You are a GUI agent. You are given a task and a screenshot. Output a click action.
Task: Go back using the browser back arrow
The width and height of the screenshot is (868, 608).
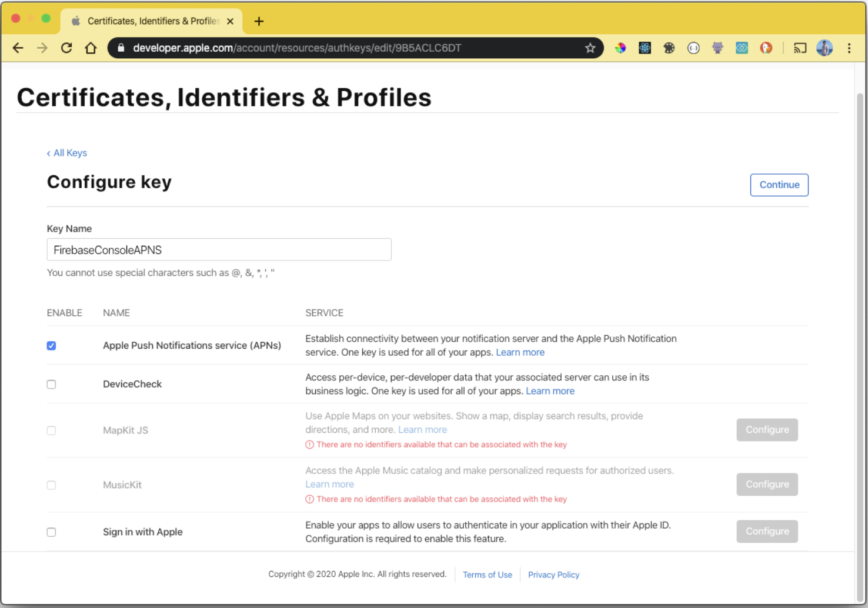tap(18, 48)
